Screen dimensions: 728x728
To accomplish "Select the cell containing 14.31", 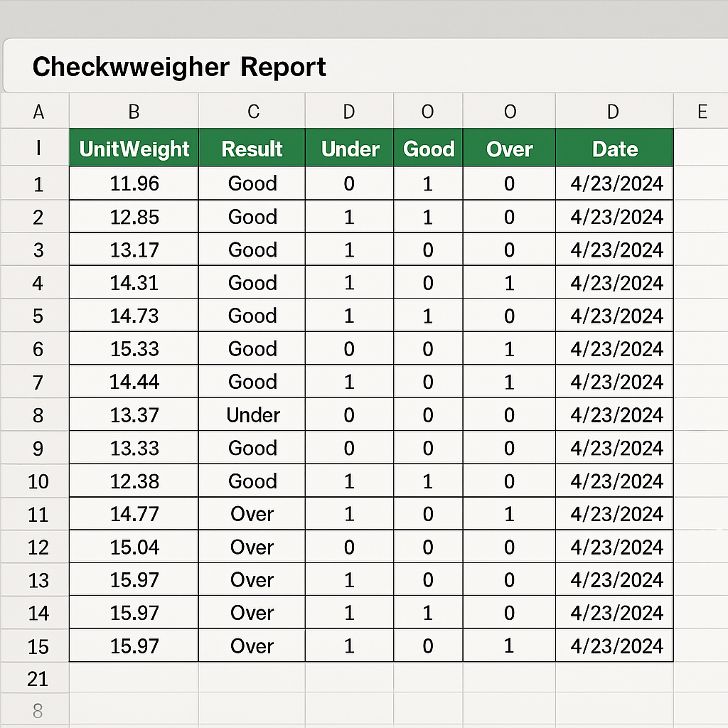I will click(x=134, y=283).
